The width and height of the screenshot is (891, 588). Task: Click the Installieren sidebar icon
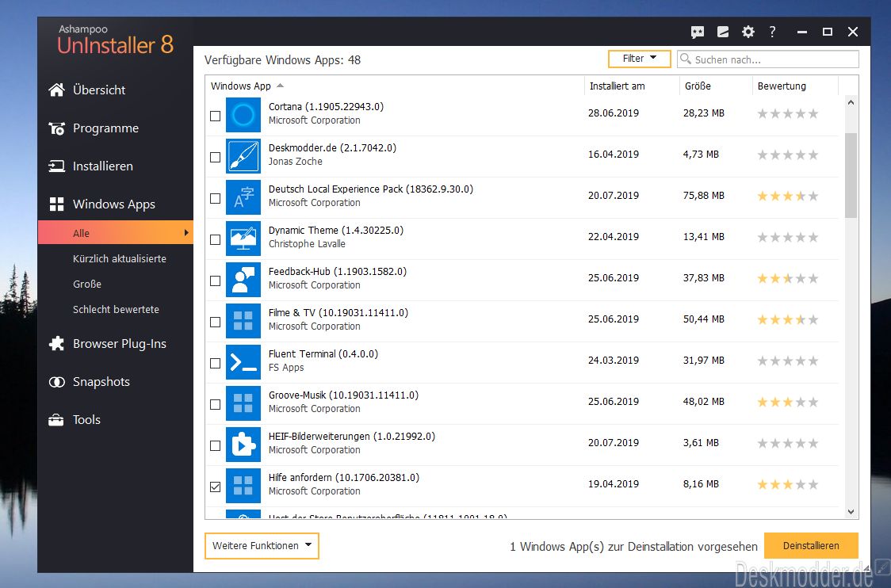pyautogui.click(x=56, y=166)
